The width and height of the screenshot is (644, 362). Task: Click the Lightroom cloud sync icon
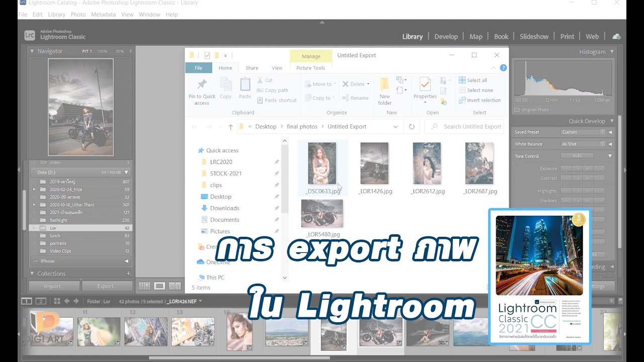(616, 36)
